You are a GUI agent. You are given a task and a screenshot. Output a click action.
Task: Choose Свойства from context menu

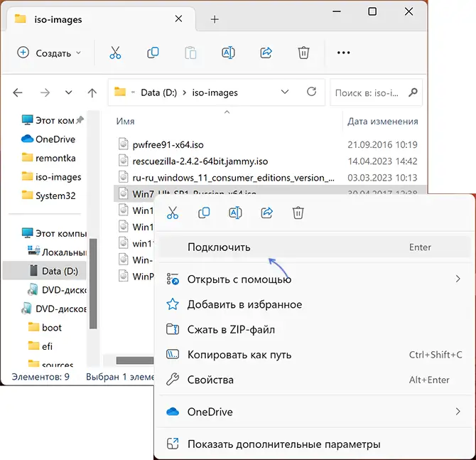point(315,380)
